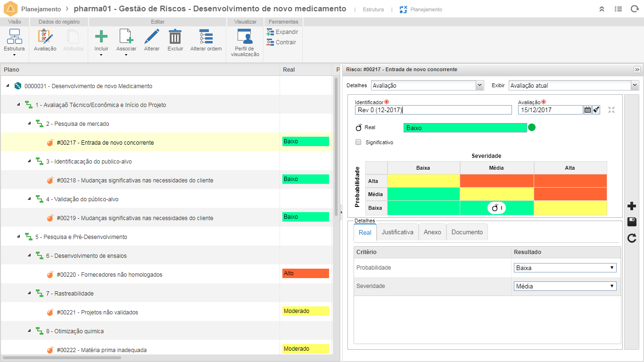
Task: Open the Avaliação toolbar icon
Action: click(x=45, y=37)
